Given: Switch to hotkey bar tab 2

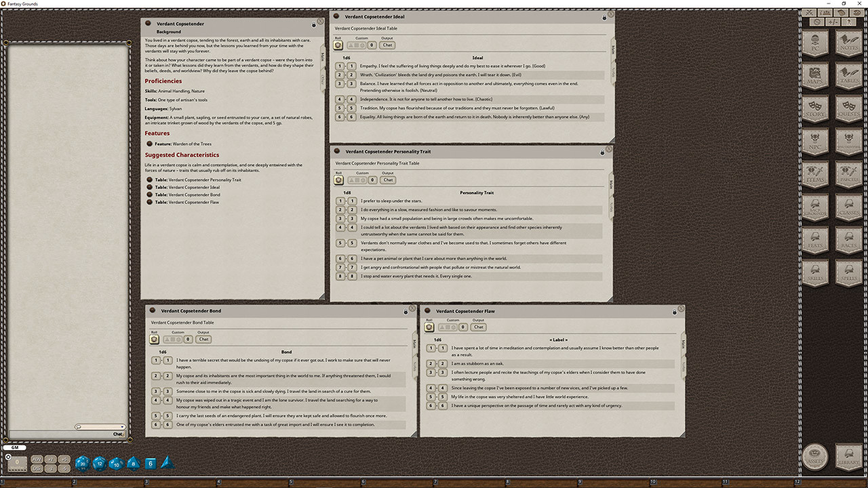Looking at the screenshot, I should click(x=74, y=482).
